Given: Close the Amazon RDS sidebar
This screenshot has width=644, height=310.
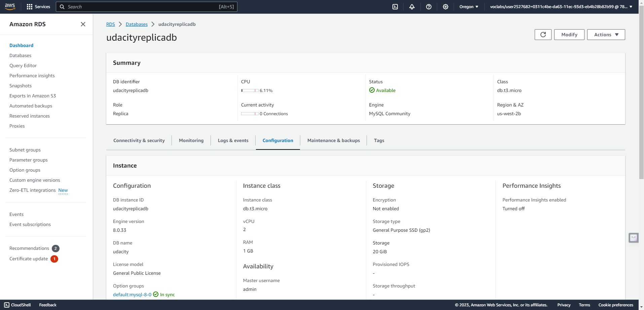Looking at the screenshot, I should [83, 24].
